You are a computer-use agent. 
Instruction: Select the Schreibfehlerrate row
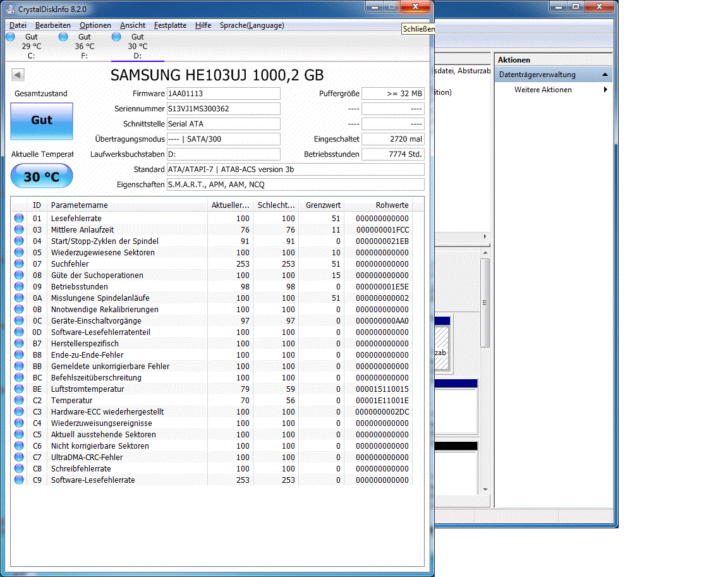pyautogui.click(x=212, y=468)
